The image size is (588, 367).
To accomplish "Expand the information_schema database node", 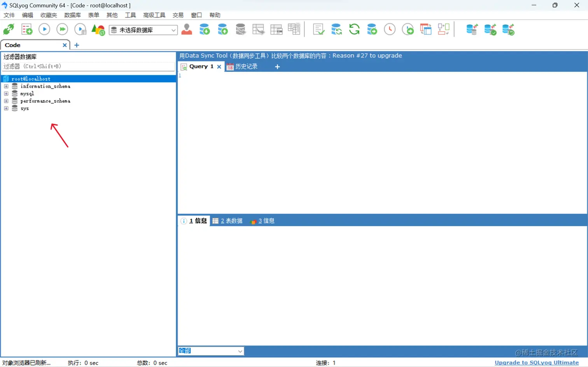I will click(x=6, y=86).
